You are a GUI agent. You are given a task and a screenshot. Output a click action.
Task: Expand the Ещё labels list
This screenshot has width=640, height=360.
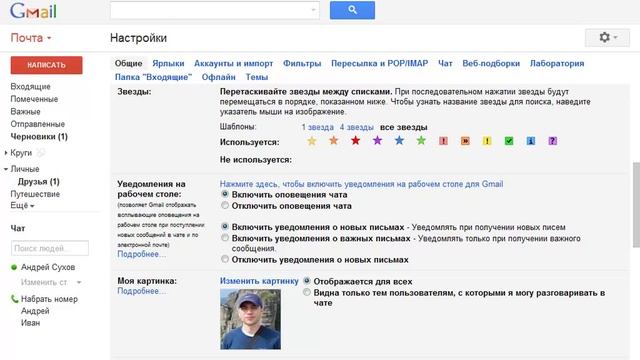click(x=22, y=206)
